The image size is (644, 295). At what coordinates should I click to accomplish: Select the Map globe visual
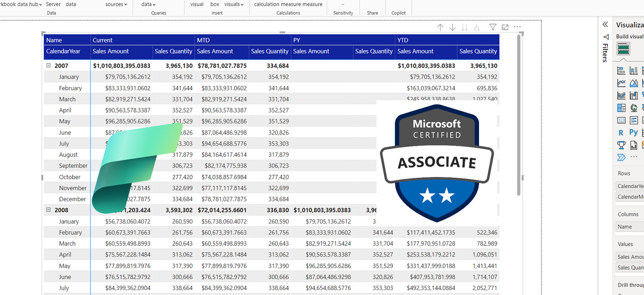click(x=634, y=108)
